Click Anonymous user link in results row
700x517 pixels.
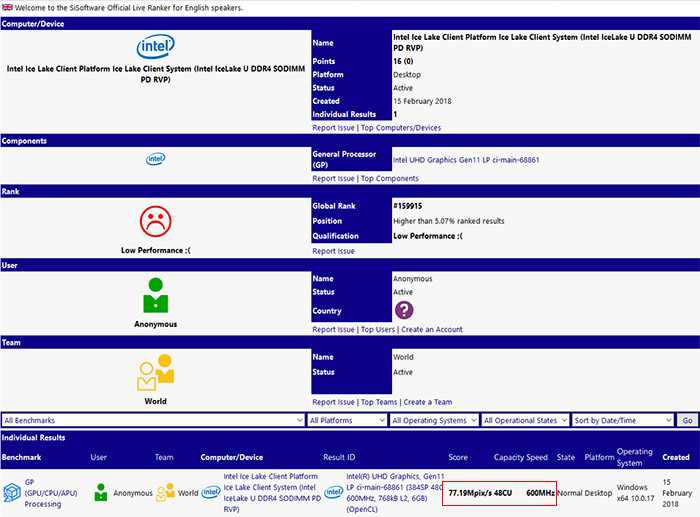(133, 493)
